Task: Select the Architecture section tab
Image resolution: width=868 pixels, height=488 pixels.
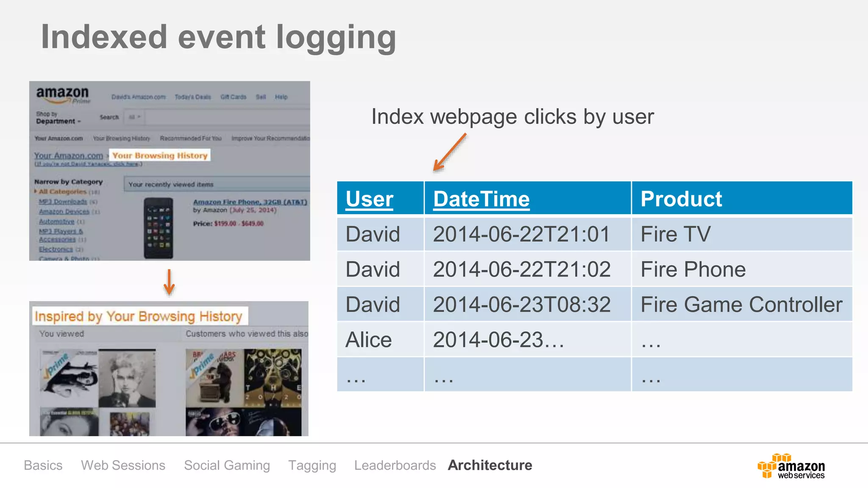Action: coord(490,465)
